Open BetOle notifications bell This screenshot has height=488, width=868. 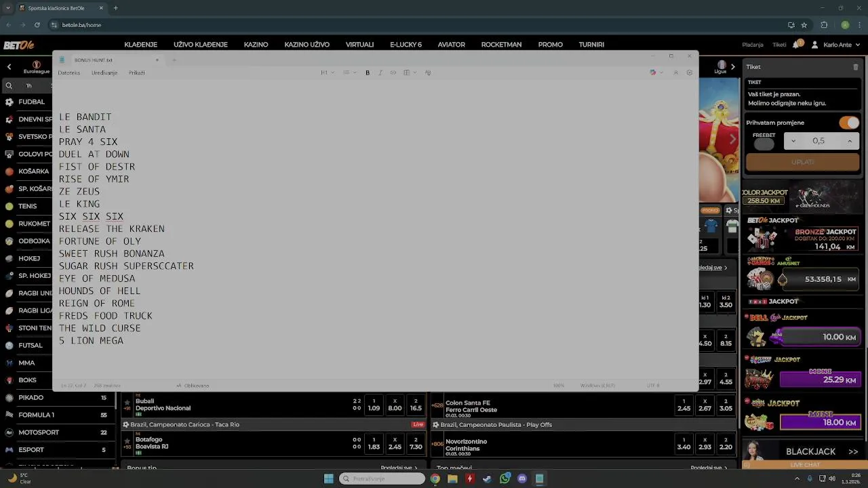point(798,44)
